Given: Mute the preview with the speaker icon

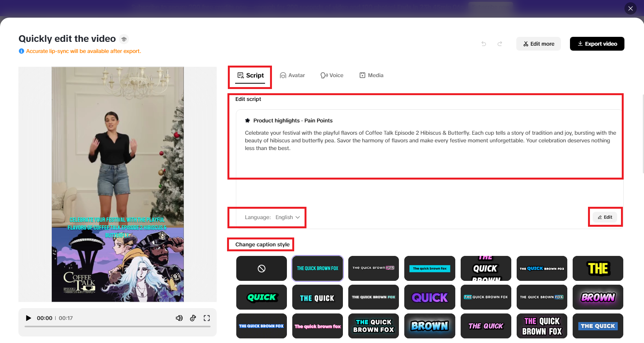Looking at the screenshot, I should (179, 318).
